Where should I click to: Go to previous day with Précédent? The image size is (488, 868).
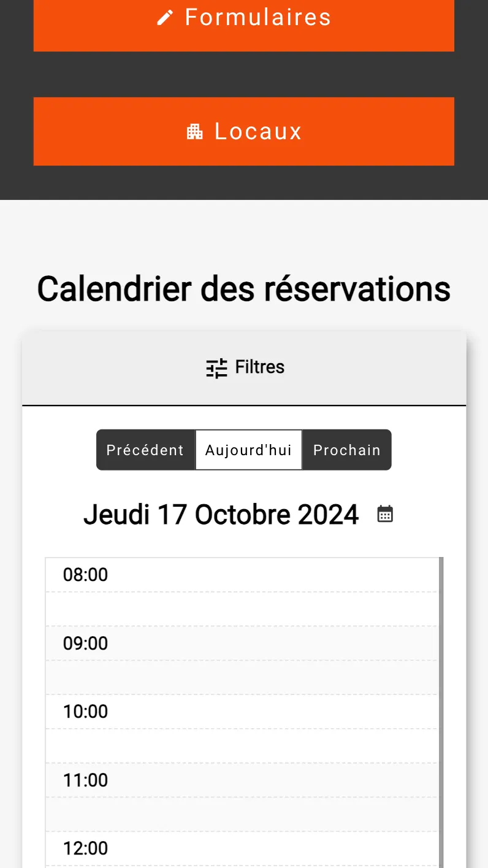145,450
